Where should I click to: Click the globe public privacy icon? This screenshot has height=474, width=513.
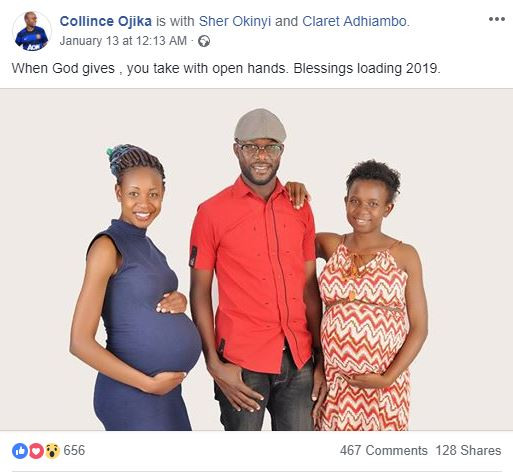pos(204,42)
